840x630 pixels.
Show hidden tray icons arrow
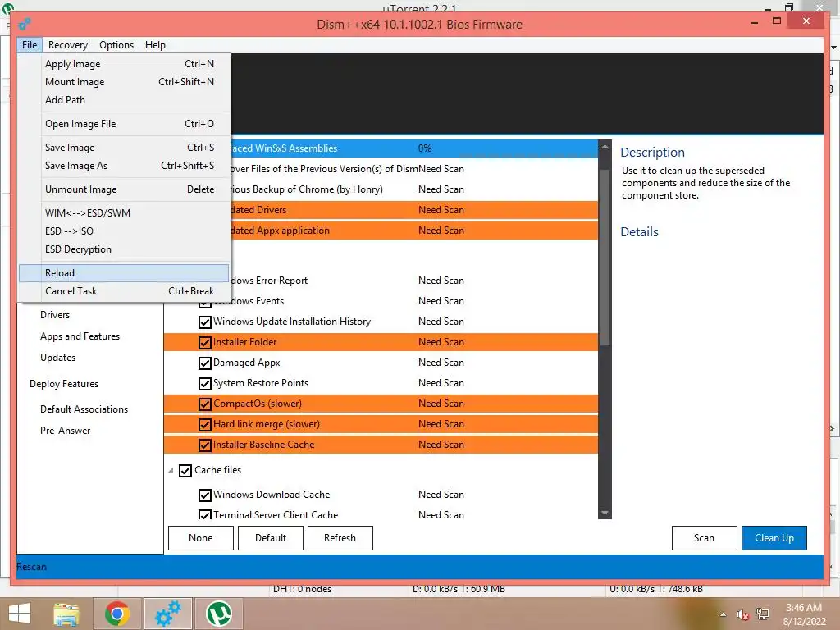coord(724,614)
